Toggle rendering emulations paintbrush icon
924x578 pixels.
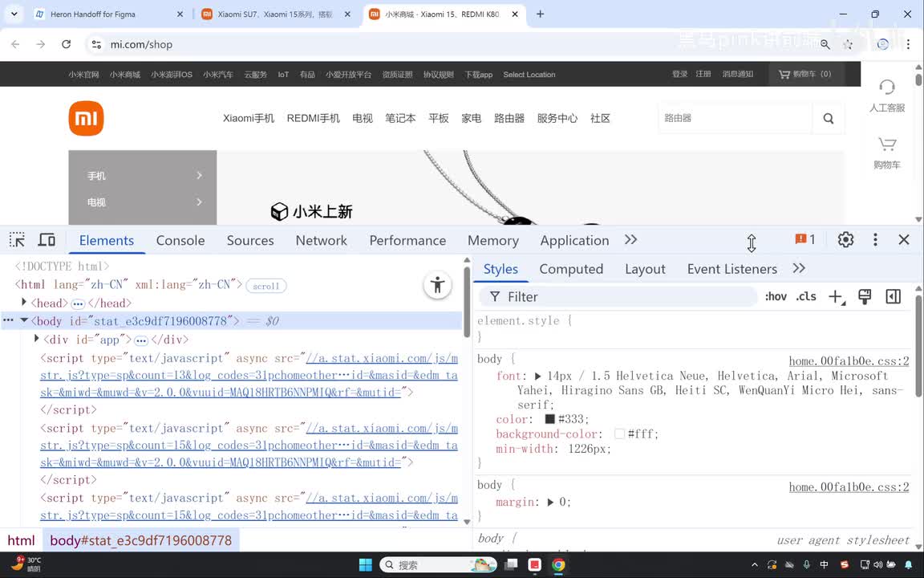865,297
